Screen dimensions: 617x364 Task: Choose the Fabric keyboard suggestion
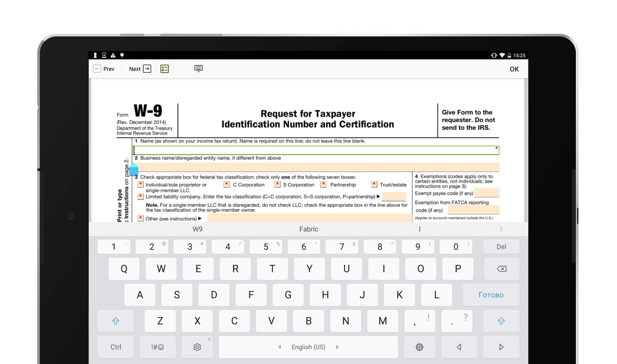coord(308,229)
